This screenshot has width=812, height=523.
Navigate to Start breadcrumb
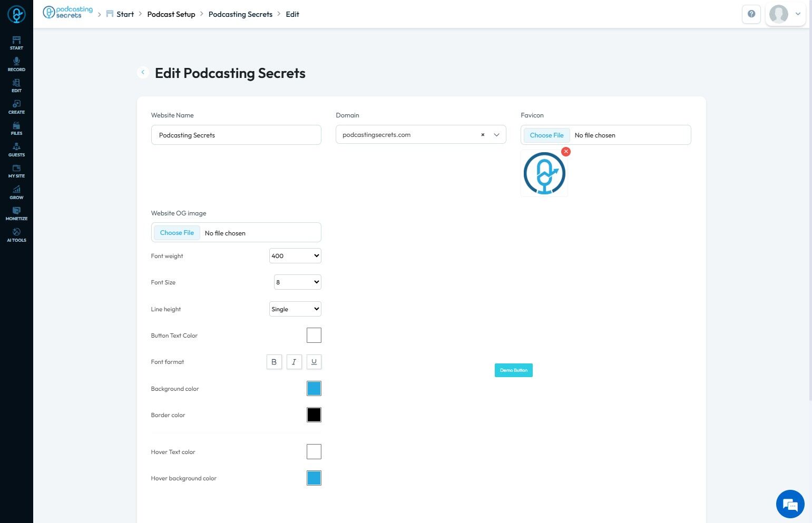[120, 14]
